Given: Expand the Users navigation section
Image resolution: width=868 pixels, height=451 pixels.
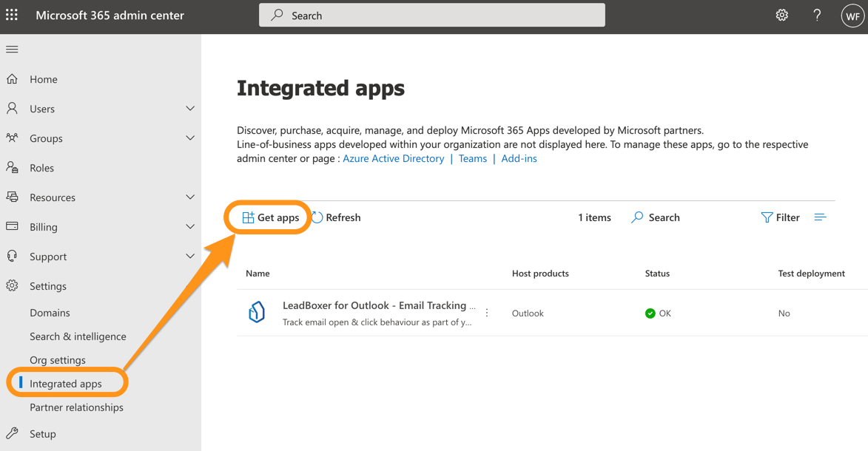Looking at the screenshot, I should (x=190, y=109).
